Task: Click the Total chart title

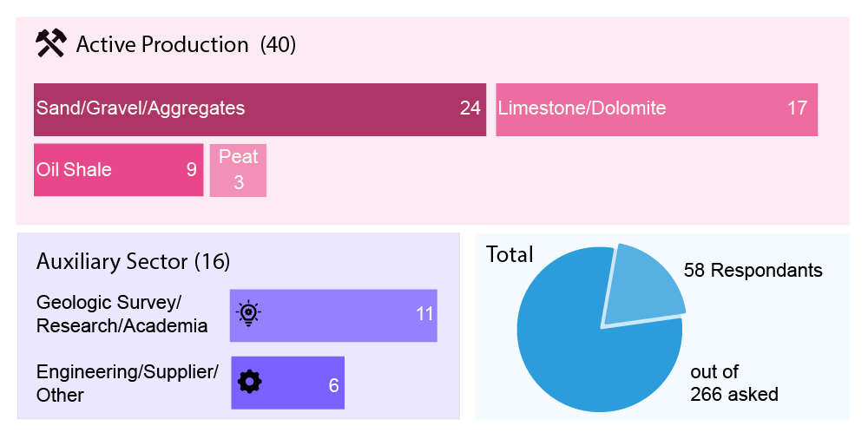Action: click(x=510, y=255)
